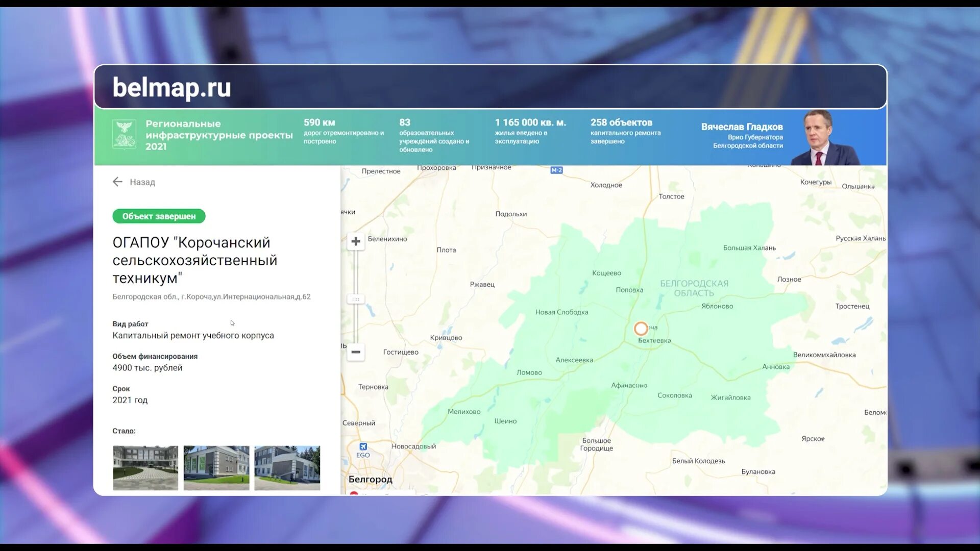Click the 'Ржавец' map label

click(x=482, y=285)
